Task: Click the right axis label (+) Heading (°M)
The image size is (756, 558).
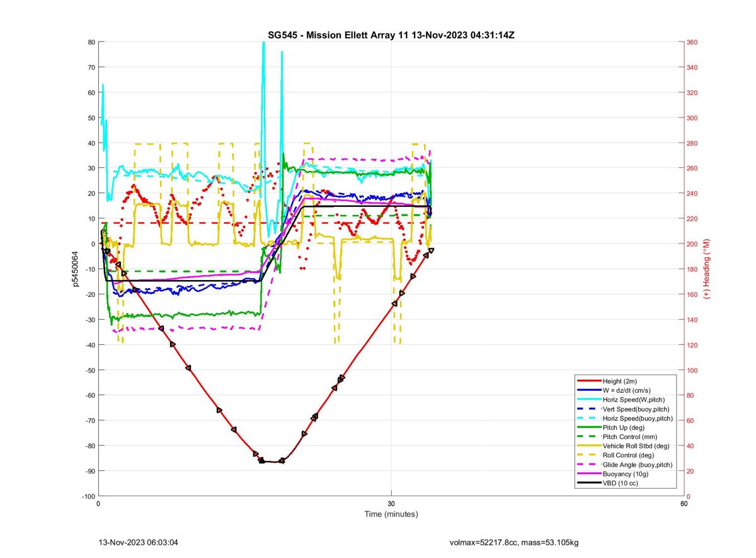Action: (707, 269)
